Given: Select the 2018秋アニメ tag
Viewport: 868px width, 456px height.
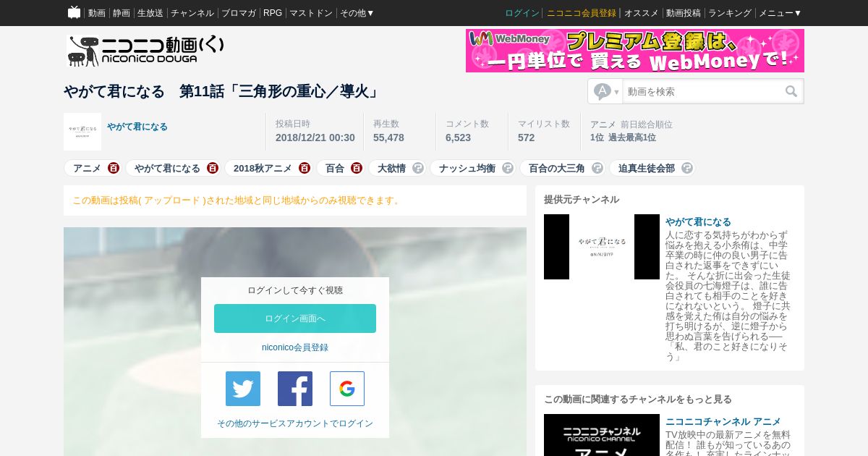Looking at the screenshot, I should (263, 168).
